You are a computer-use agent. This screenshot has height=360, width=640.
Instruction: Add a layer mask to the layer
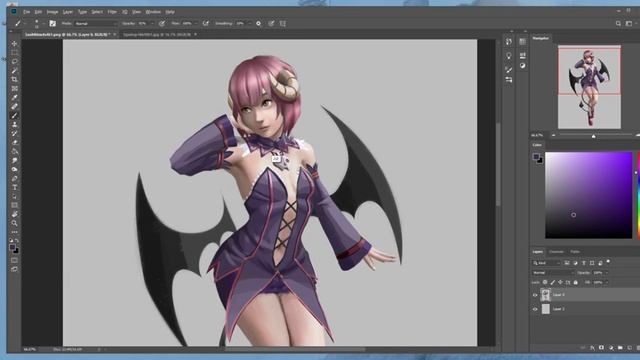[x=601, y=348]
